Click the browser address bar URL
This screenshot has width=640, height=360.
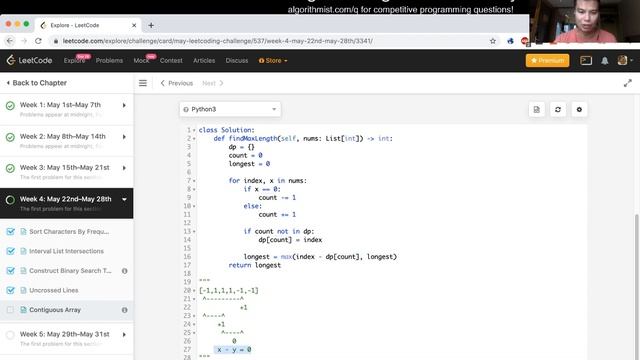pos(218,41)
